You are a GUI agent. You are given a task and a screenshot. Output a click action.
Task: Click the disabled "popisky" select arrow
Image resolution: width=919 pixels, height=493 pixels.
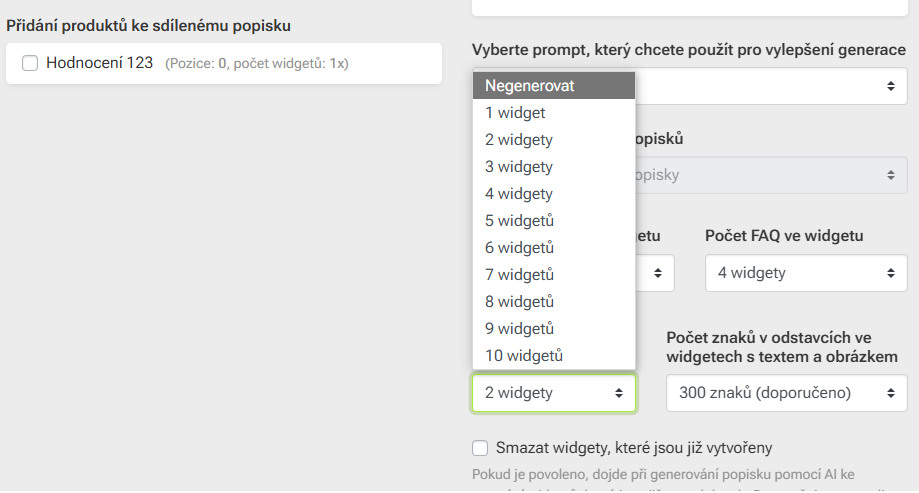(890, 175)
